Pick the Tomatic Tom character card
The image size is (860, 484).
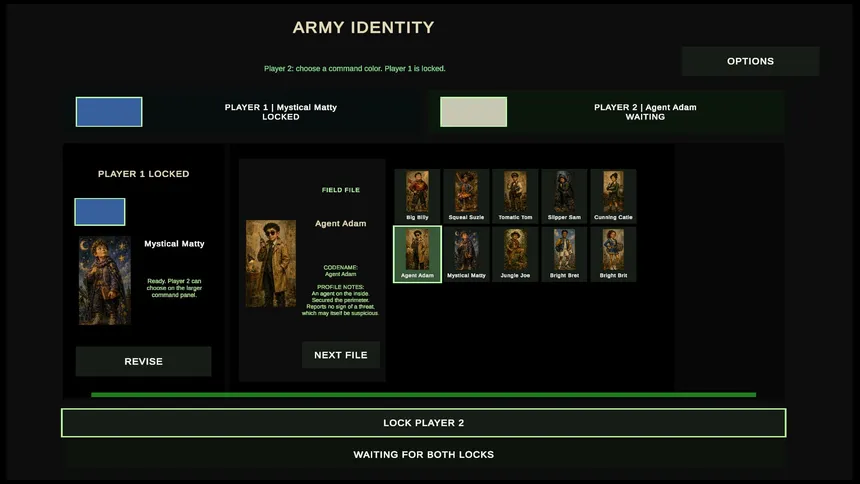click(x=515, y=196)
